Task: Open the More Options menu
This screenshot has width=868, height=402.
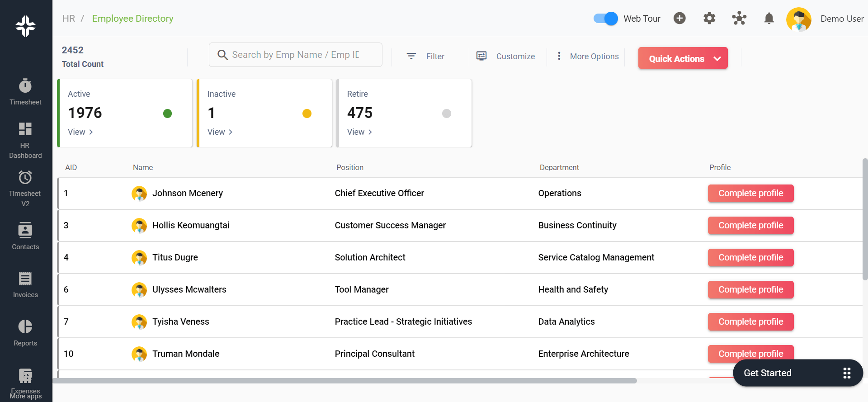Action: 588,56
